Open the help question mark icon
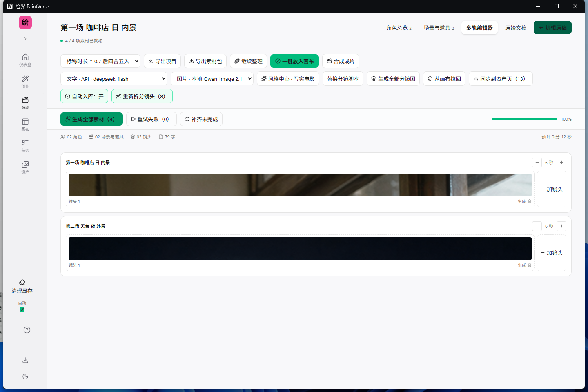This screenshot has height=392, width=588. pyautogui.click(x=27, y=330)
